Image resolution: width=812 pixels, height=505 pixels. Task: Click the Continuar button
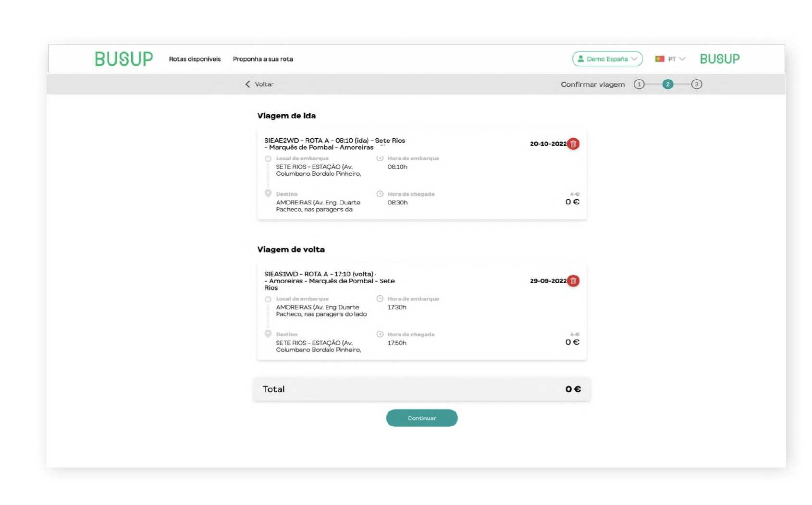point(422,418)
